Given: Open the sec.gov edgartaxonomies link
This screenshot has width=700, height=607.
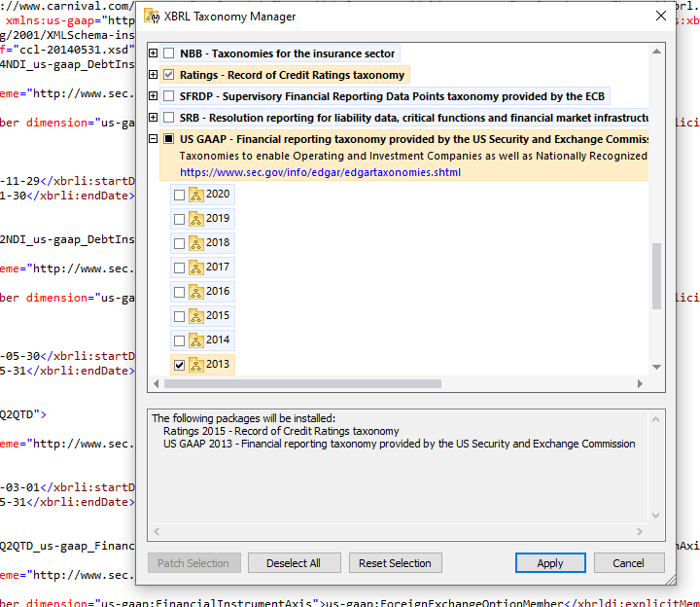Looking at the screenshot, I should click(320, 172).
